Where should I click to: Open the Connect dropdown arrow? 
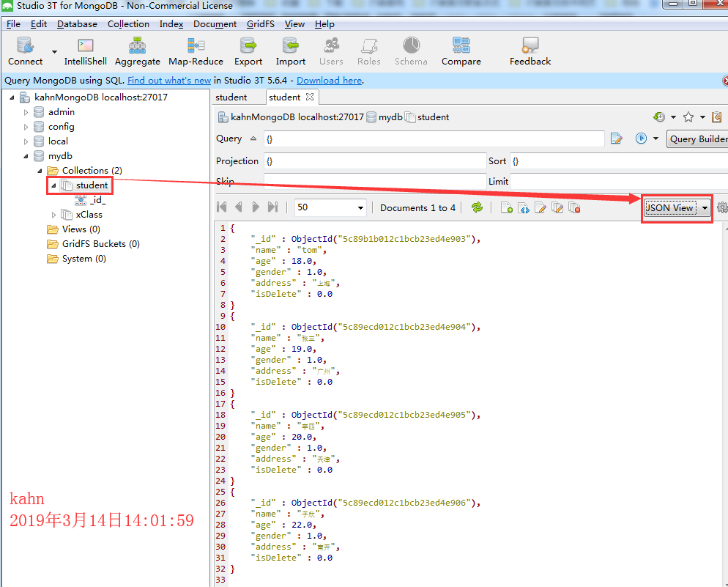54,51
